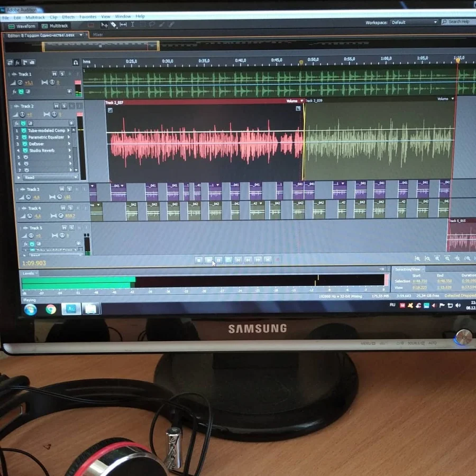This screenshot has width=476, height=476.
Task: Open the Effects menu
Action: pos(68,17)
